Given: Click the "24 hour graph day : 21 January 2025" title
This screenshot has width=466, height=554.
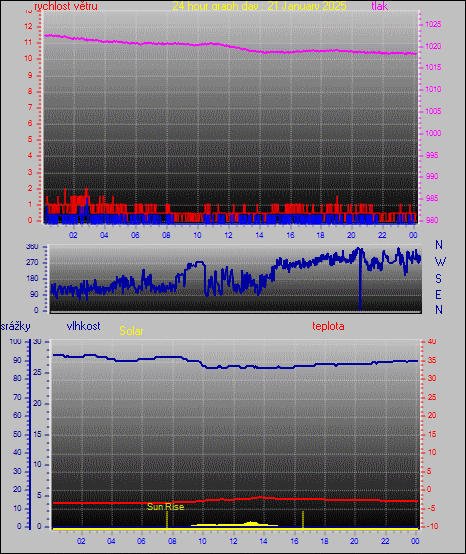Looking at the screenshot, I should (x=259, y=6).
